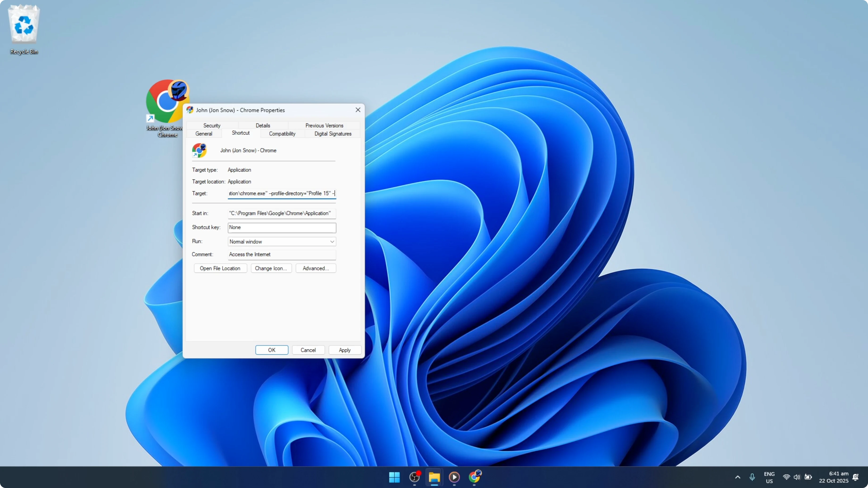Click the Apply button
The height and width of the screenshot is (488, 868).
coord(345,350)
